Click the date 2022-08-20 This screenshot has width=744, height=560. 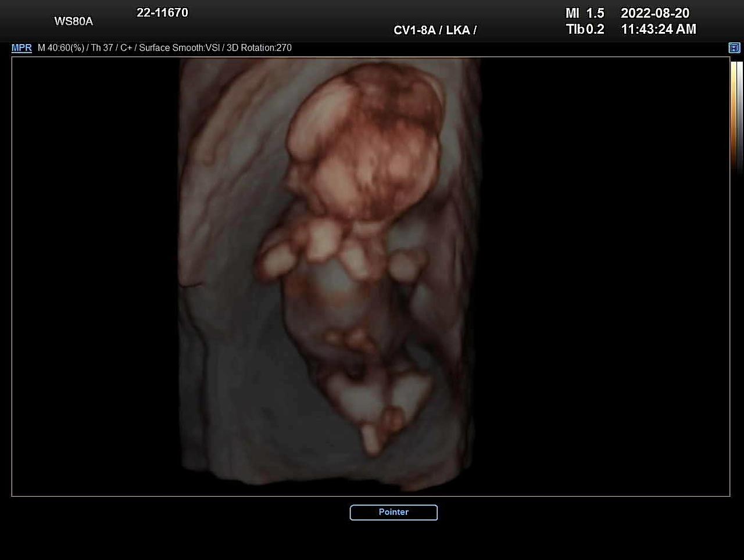tap(655, 13)
